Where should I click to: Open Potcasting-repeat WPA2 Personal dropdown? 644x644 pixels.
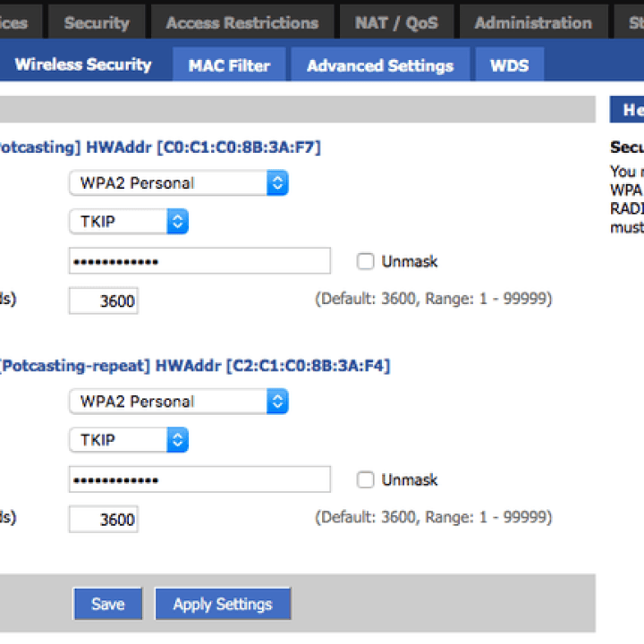[179, 402]
